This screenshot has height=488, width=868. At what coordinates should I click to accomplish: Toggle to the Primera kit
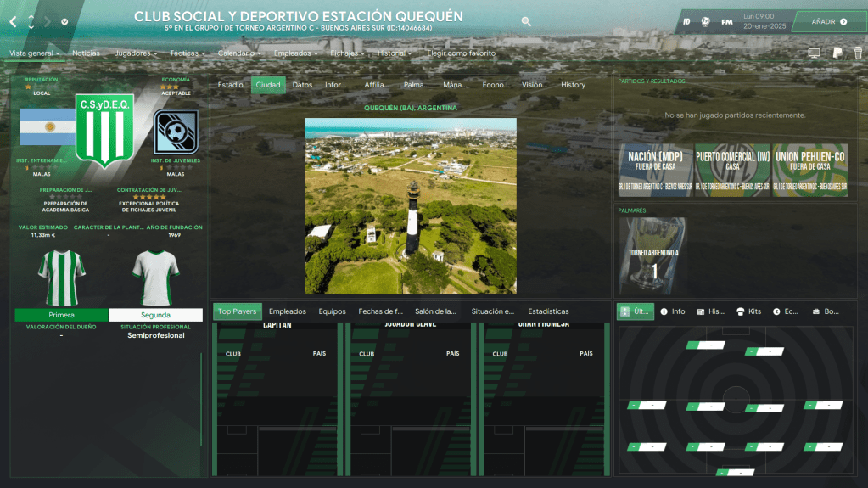(61, 315)
